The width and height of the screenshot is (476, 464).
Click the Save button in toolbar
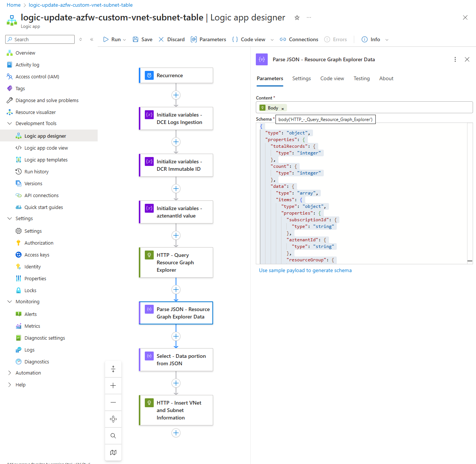[x=143, y=39]
